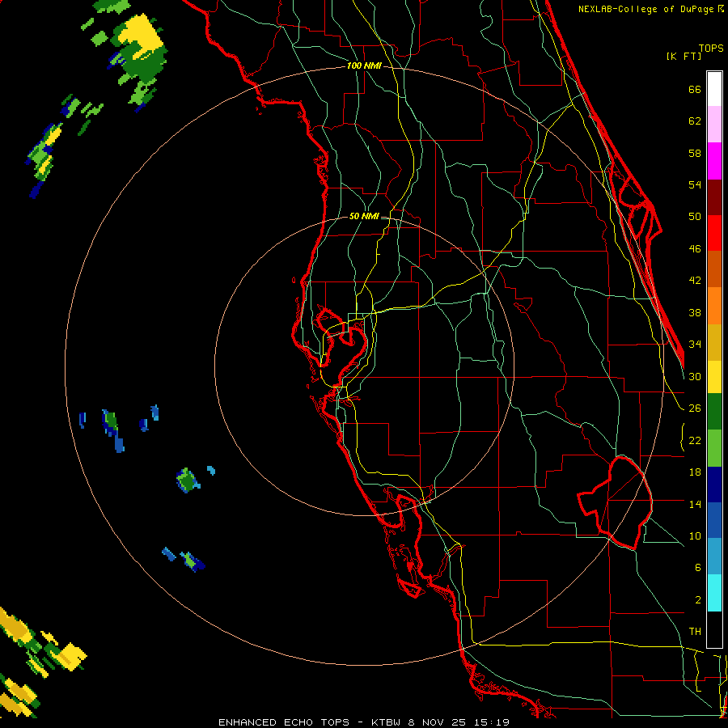This screenshot has height=728, width=728.
Task: Pick the sky blue swatch in the legend
Action: tap(714, 557)
